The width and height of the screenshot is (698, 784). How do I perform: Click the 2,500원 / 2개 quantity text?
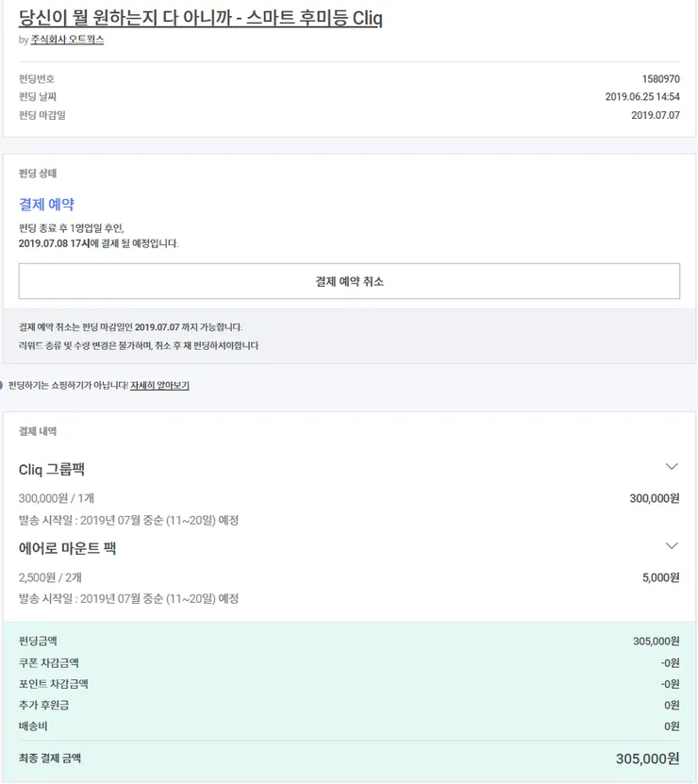point(50,577)
